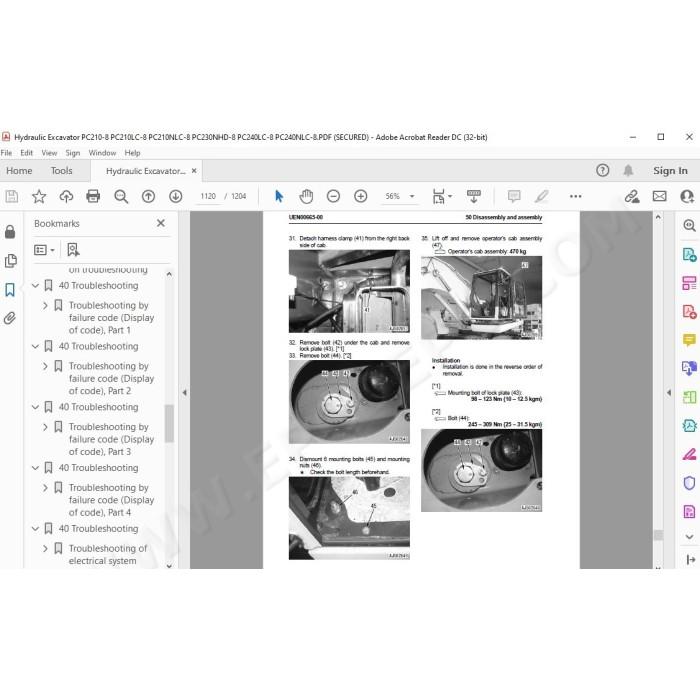Expand failure code Part 3 bookmark

click(45, 427)
